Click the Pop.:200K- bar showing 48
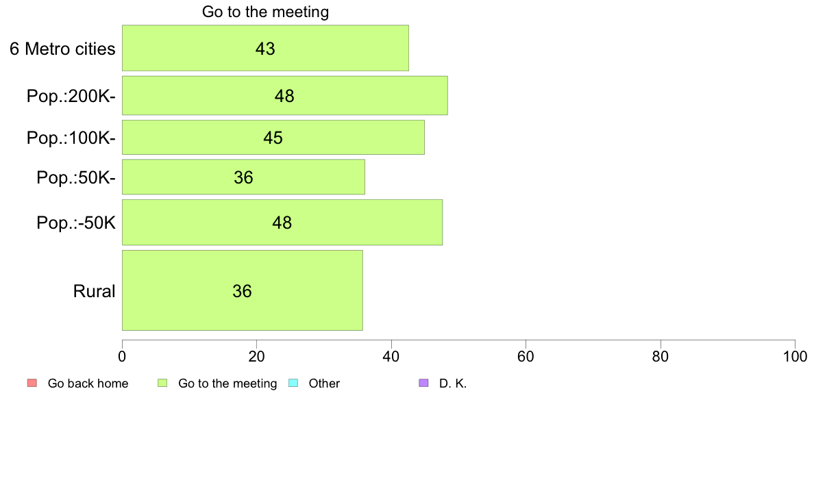The image size is (814, 504). pyautogui.click(x=284, y=95)
